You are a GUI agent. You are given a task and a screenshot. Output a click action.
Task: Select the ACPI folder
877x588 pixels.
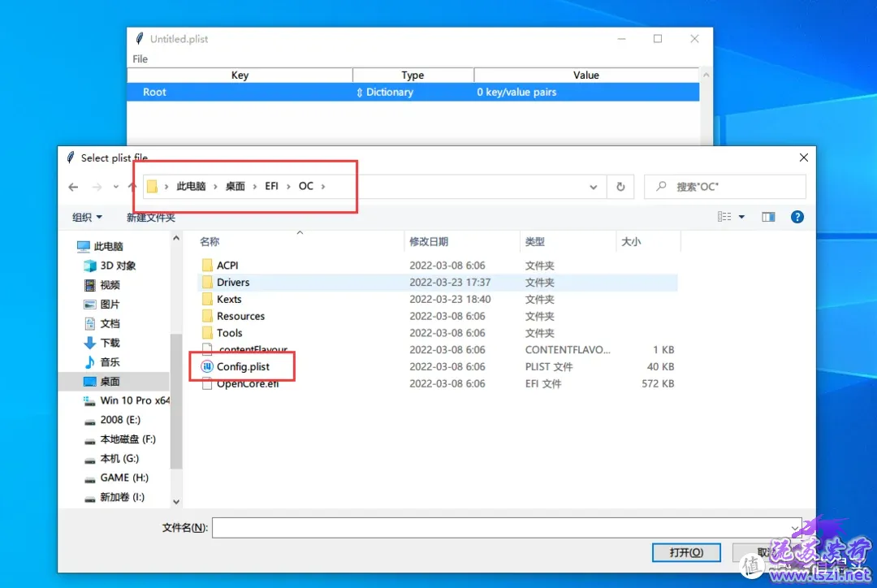[227, 266]
